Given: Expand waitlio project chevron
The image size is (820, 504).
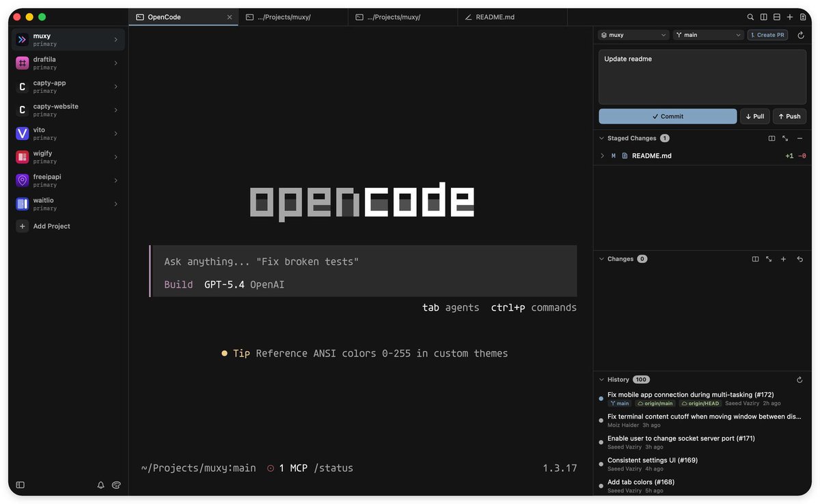Looking at the screenshot, I should [x=115, y=204].
